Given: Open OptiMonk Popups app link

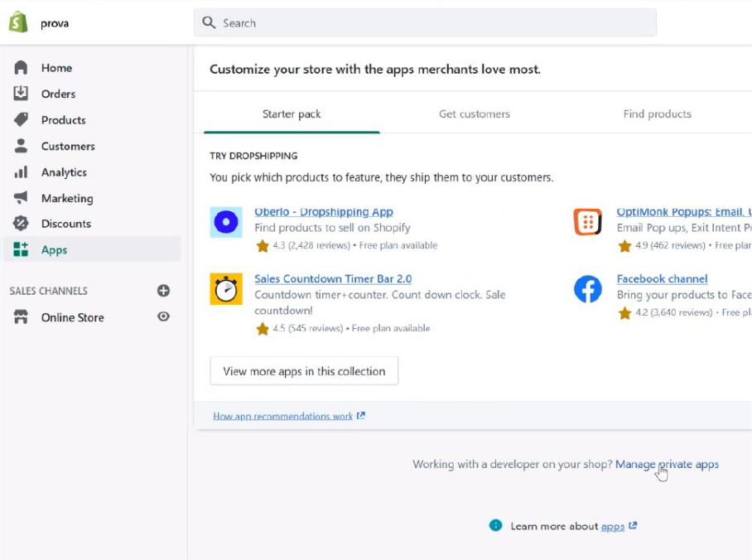Looking at the screenshot, I should click(684, 211).
